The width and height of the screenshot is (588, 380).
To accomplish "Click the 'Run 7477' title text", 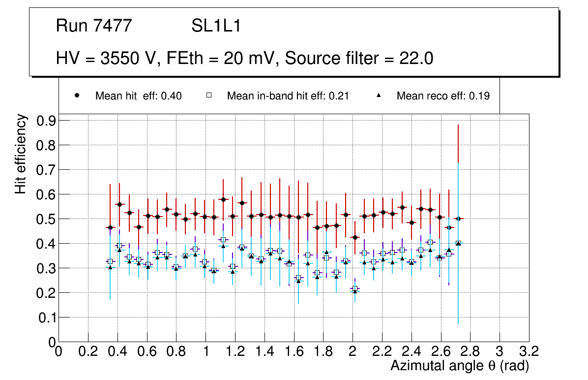I will click(94, 26).
